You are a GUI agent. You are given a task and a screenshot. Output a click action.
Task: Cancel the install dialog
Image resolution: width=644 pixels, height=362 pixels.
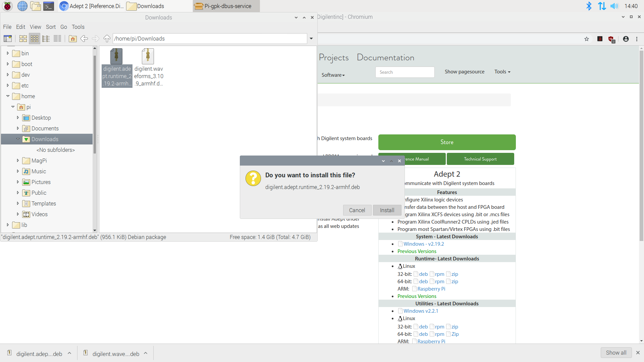point(357,210)
